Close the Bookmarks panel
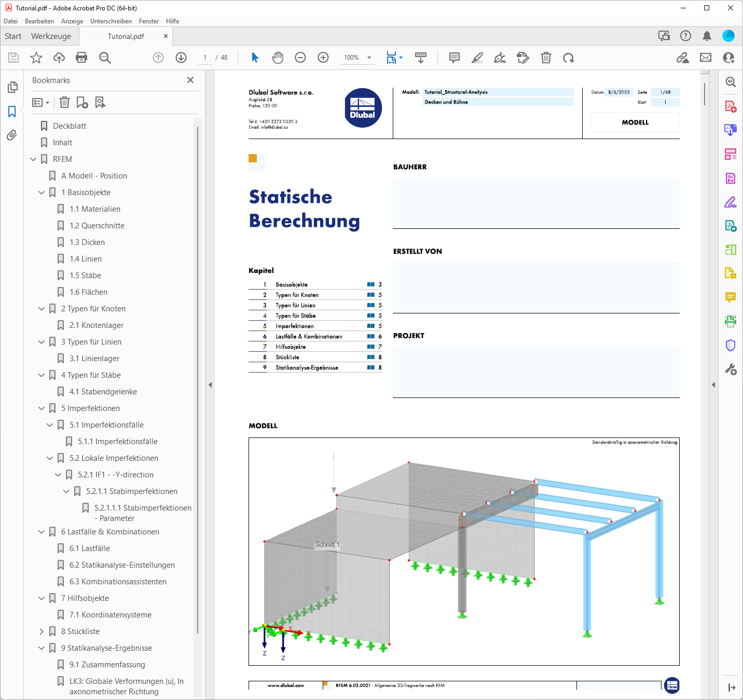 tap(190, 80)
